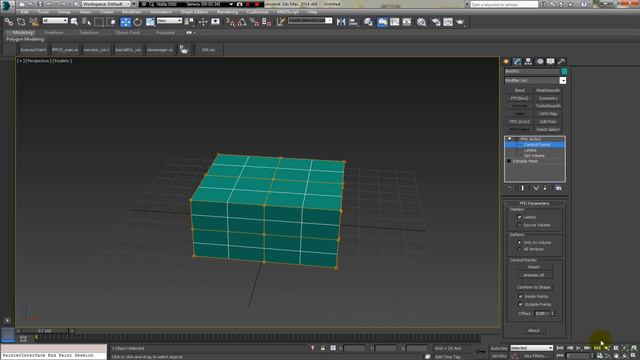The width and height of the screenshot is (640, 360).
Task: Open the Render Setup icon
Action: 436,22
